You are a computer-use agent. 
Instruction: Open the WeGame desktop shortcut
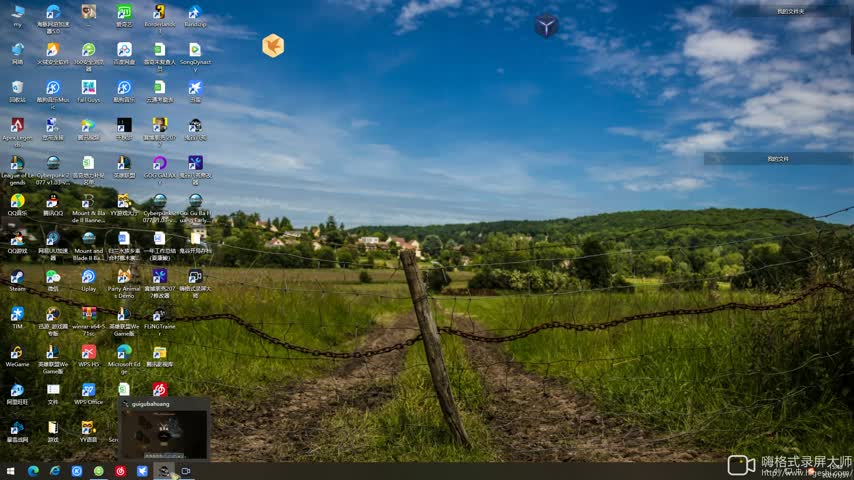tap(17, 353)
